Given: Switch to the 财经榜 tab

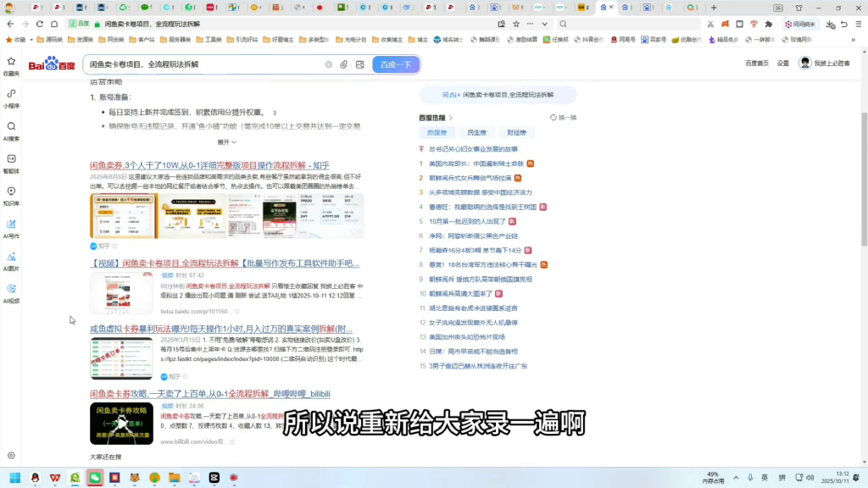Looking at the screenshot, I should [x=515, y=131].
